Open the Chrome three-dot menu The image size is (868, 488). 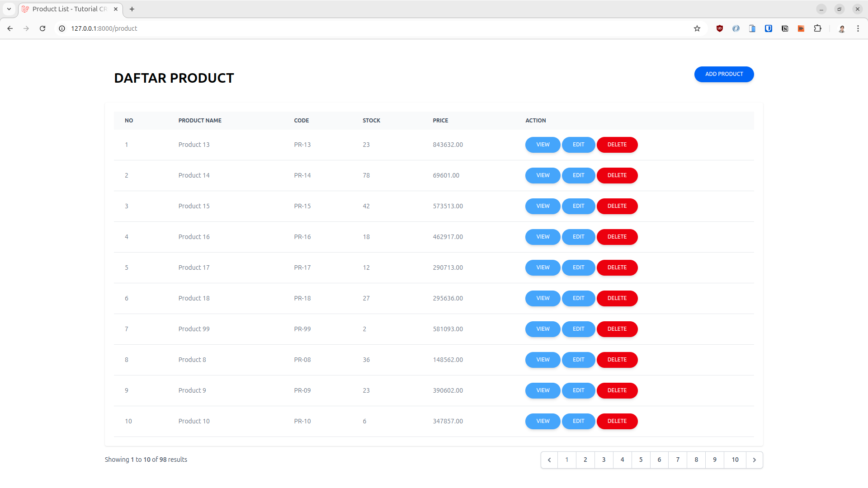tap(858, 28)
